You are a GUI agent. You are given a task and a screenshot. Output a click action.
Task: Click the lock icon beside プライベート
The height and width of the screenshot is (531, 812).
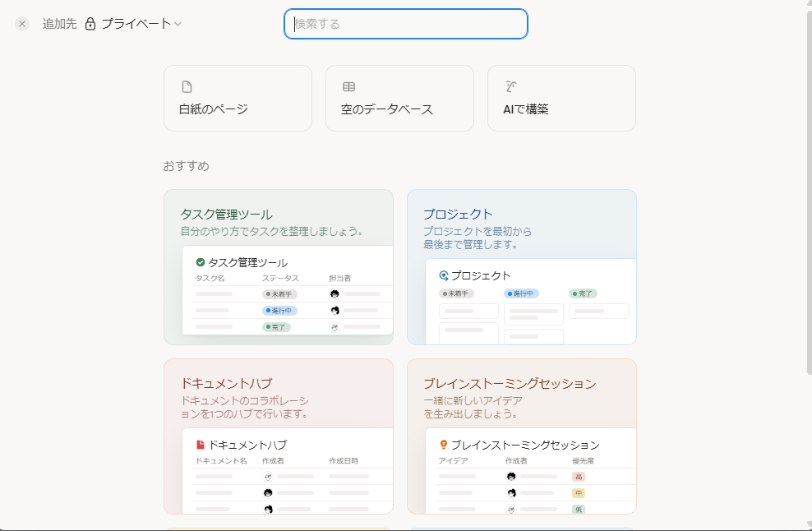tap(90, 24)
